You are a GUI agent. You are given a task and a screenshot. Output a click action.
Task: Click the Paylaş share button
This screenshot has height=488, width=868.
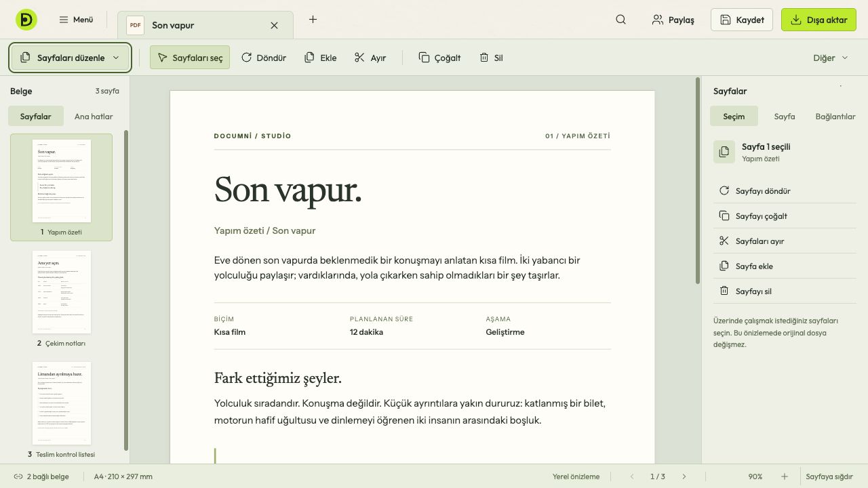[673, 20]
